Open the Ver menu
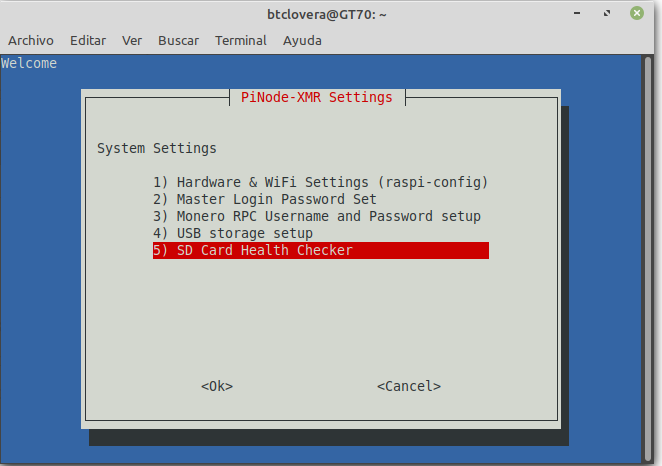This screenshot has height=466, width=662. (132, 41)
